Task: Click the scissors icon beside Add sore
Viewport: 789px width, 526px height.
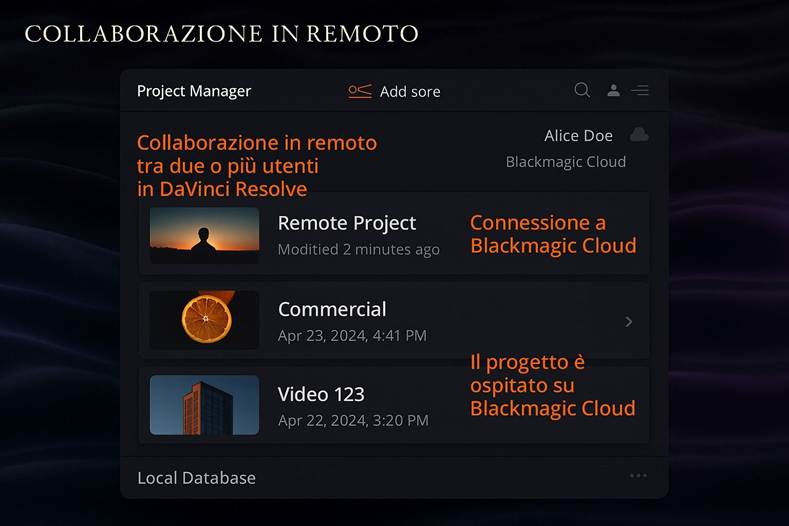Action: coord(360,91)
